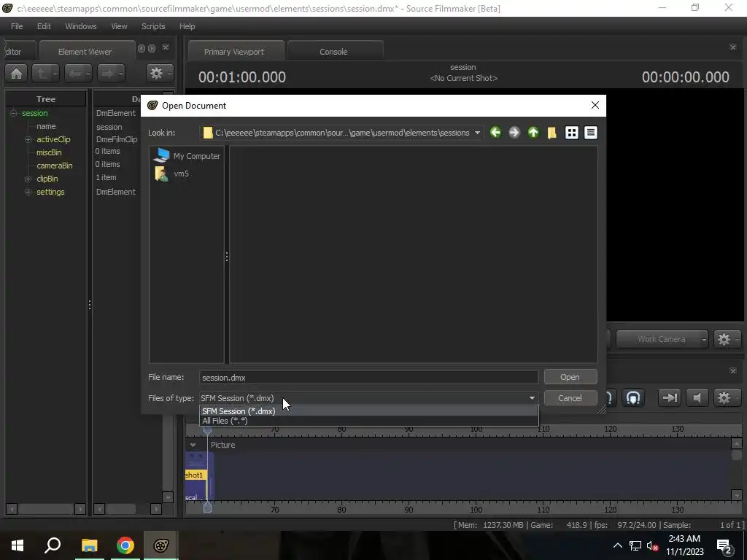The image size is (747, 560).
Task: Click Source Filmmaker taskbar icon
Action: [161, 545]
